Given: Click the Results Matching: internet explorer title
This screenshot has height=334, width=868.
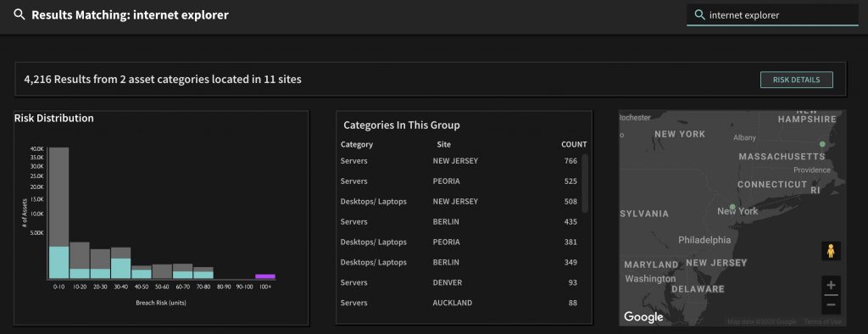Looking at the screenshot, I should click(x=130, y=15).
